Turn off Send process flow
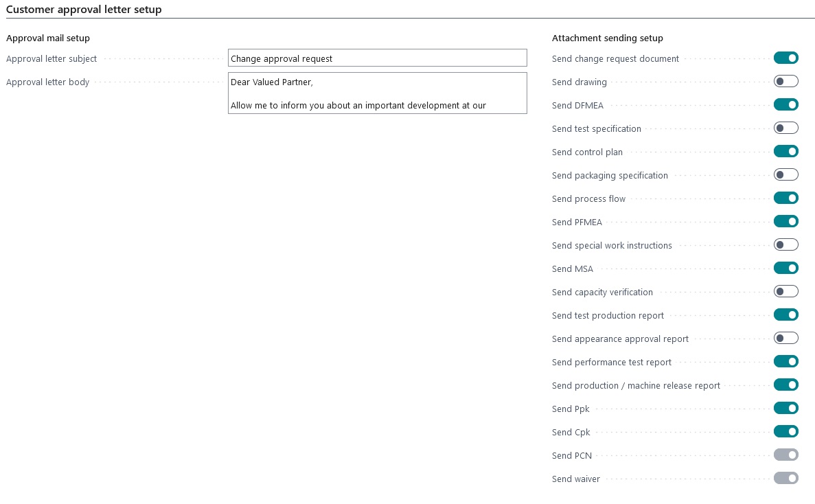The width and height of the screenshot is (815, 504). tap(785, 198)
